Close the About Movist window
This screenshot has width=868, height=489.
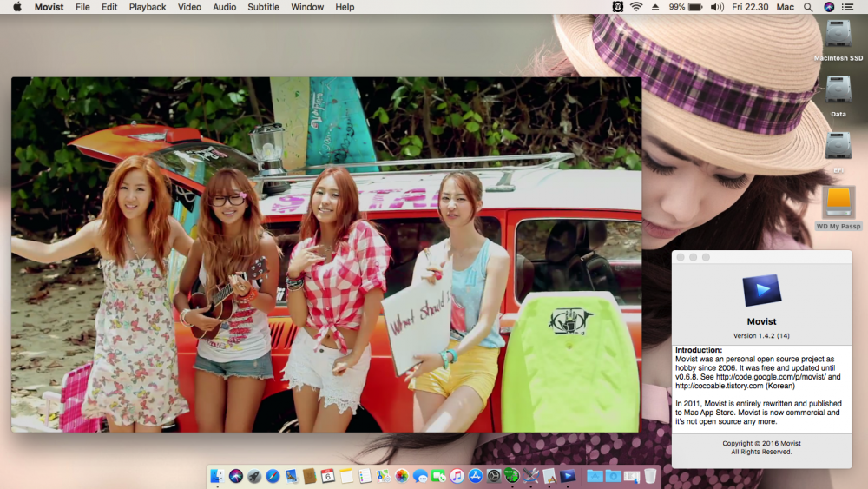tap(681, 257)
